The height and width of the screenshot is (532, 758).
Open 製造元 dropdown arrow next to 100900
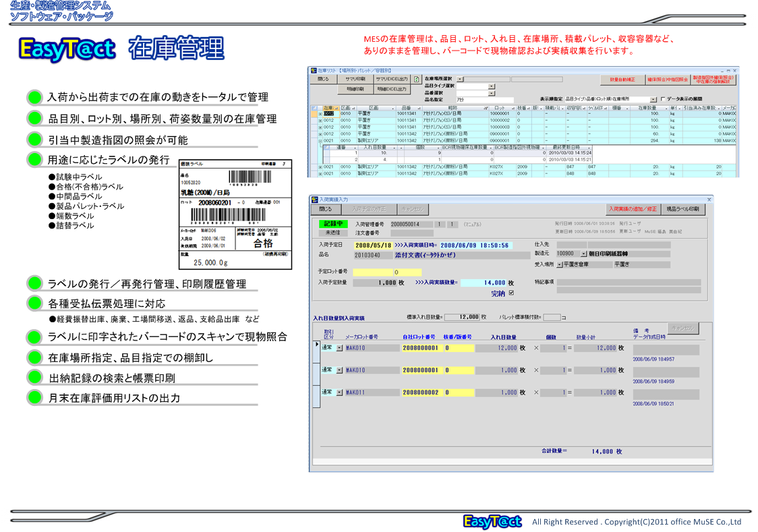(x=583, y=254)
